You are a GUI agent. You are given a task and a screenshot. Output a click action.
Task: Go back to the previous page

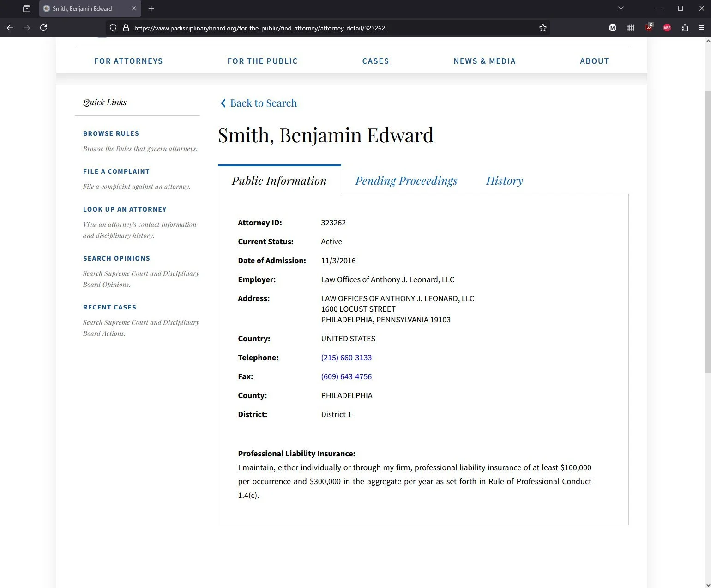click(10, 28)
